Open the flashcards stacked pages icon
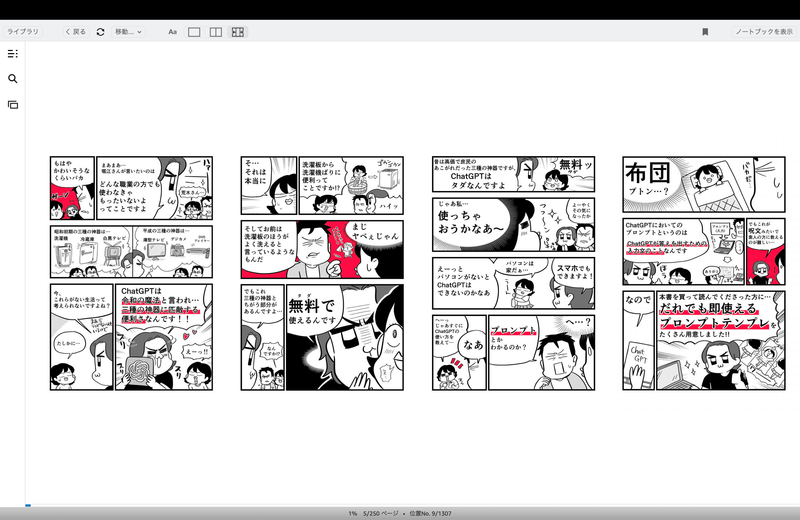Image resolution: width=800 pixels, height=520 pixels. click(x=13, y=105)
